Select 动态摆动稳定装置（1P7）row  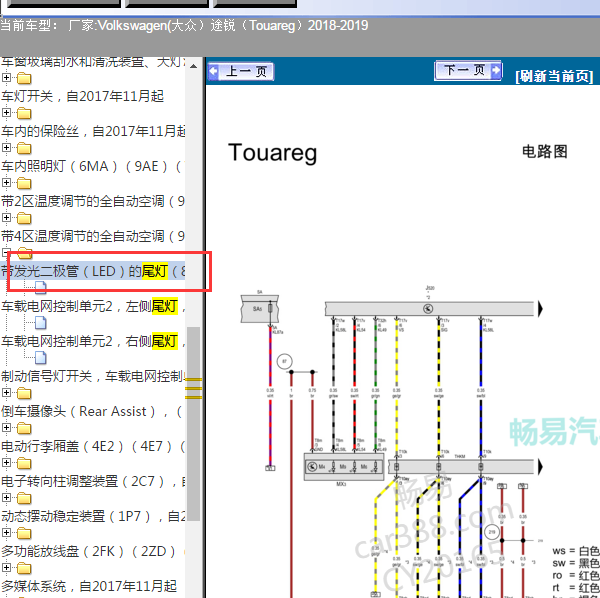[93, 517]
